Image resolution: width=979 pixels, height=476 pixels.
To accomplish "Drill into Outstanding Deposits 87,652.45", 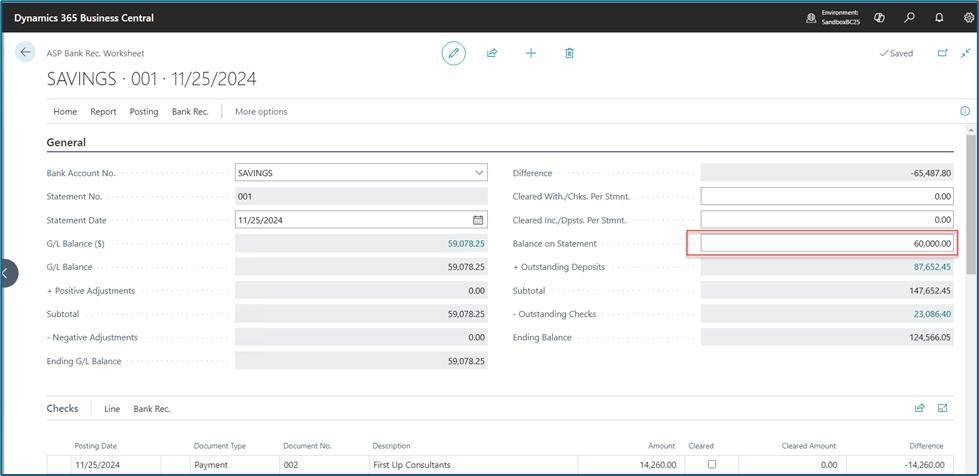I will [x=932, y=267].
